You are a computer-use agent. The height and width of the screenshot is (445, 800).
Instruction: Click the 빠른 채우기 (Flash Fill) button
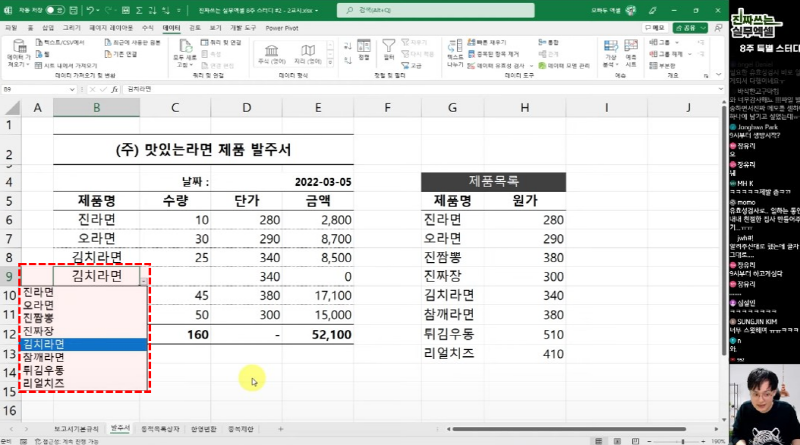coord(487,42)
